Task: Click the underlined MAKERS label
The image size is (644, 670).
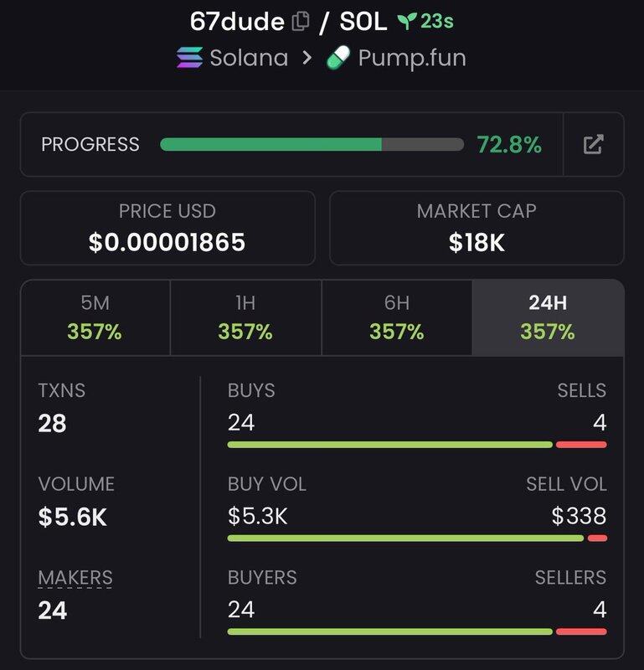Action: [75, 577]
